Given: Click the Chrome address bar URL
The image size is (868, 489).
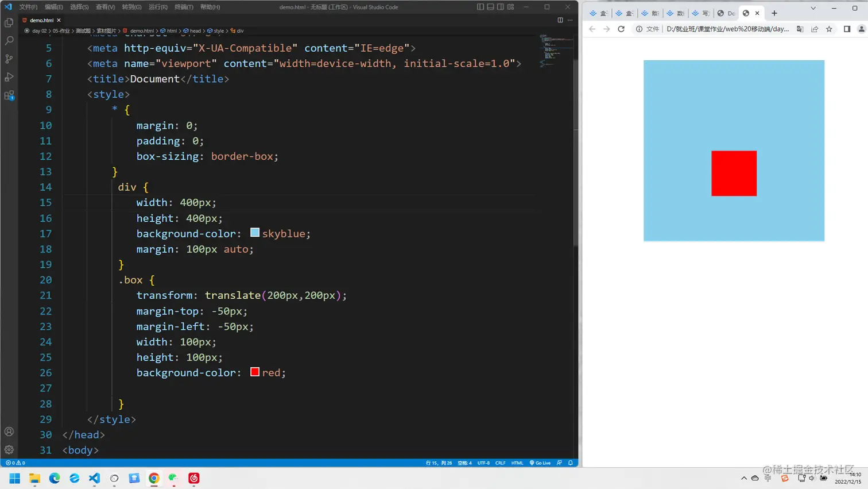Looking at the screenshot, I should pyautogui.click(x=727, y=29).
